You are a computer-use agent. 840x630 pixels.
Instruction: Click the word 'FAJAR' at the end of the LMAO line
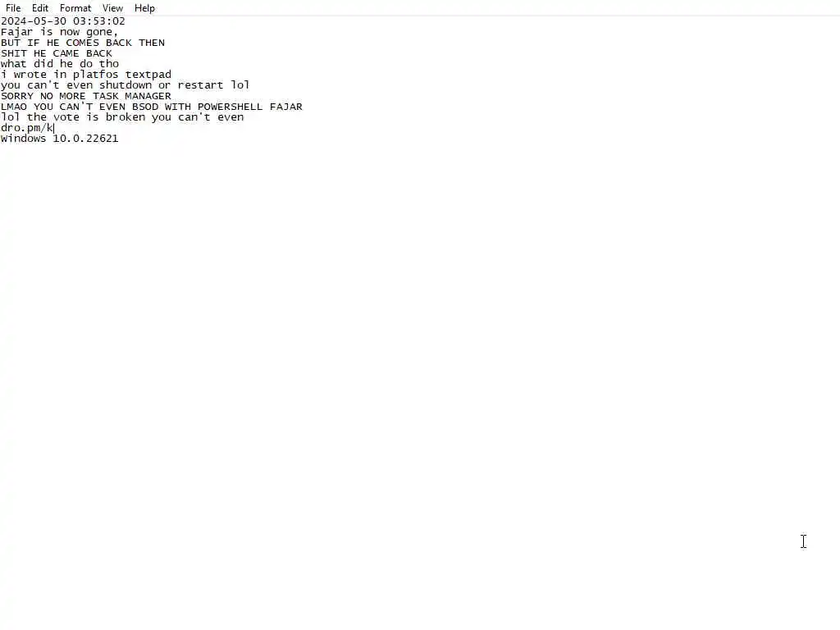(286, 107)
